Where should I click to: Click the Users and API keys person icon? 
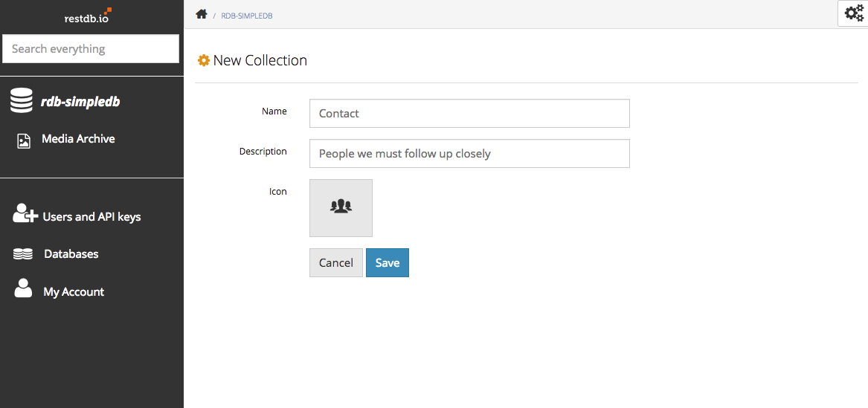point(25,213)
